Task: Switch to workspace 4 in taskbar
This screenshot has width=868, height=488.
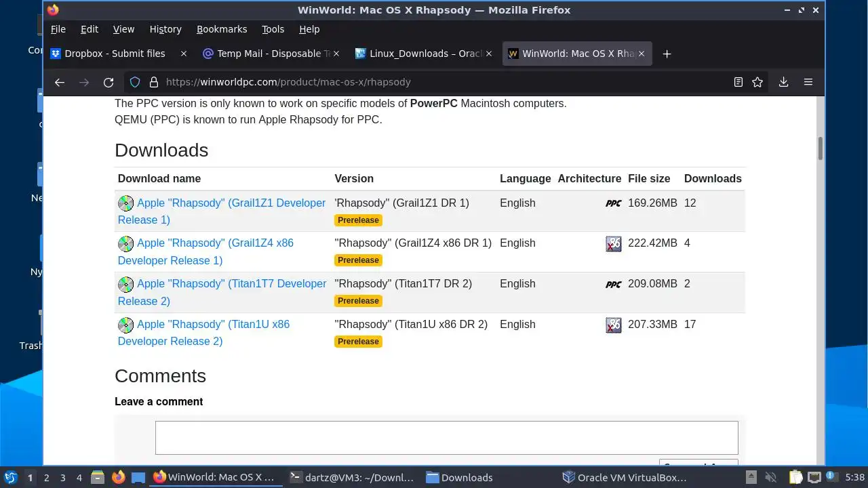Action: (79, 478)
